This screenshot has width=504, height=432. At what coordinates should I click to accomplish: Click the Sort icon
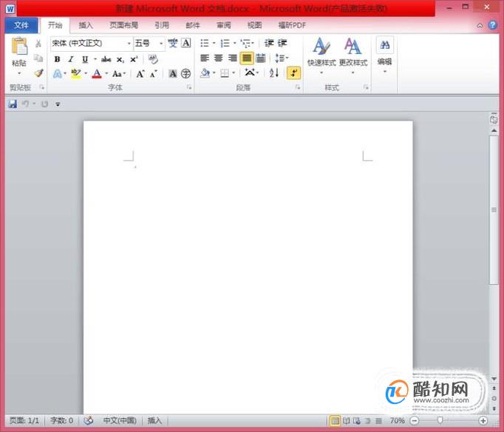pos(274,73)
